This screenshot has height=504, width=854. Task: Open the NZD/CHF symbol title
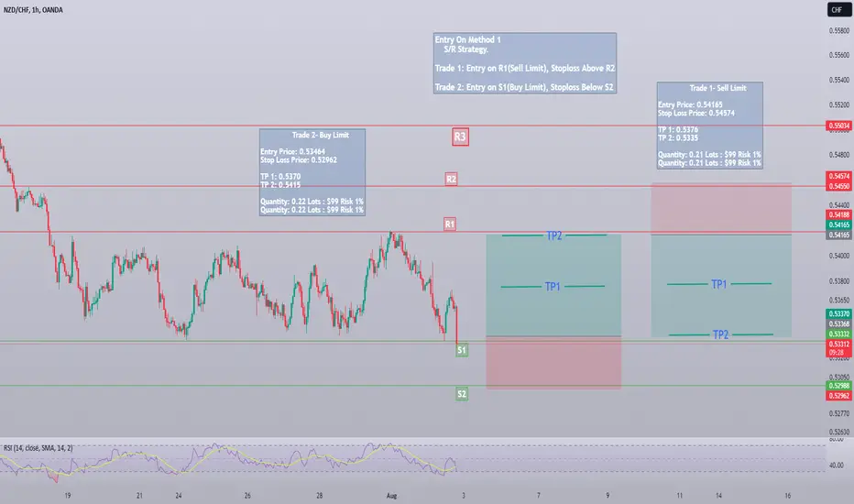click(x=33, y=10)
